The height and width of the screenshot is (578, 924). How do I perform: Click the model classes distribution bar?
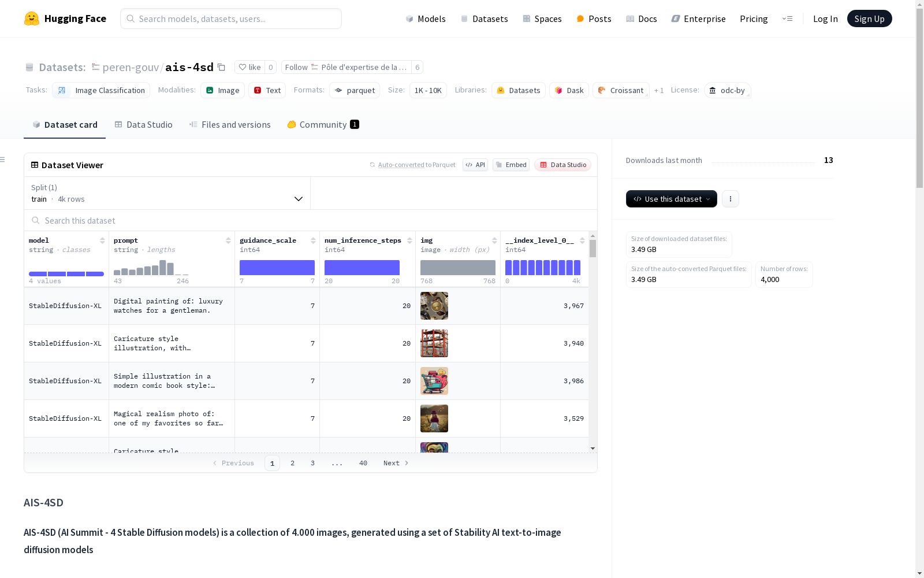66,274
